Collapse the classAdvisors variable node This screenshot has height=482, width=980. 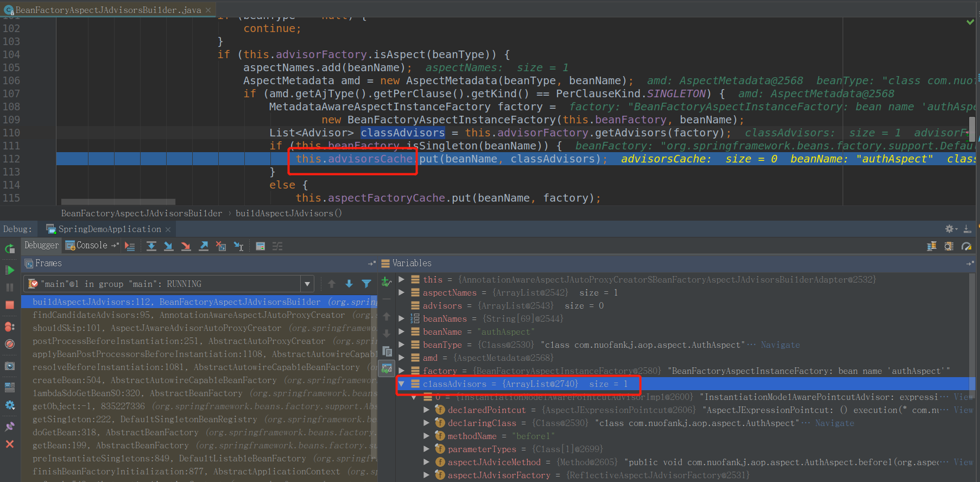[402, 384]
